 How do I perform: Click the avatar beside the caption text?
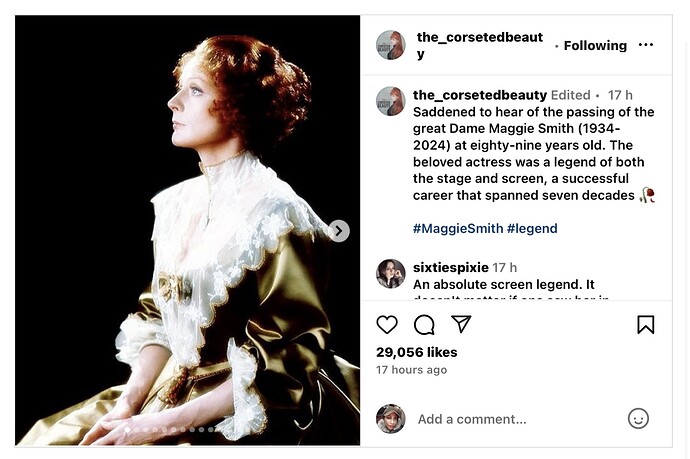[x=390, y=101]
